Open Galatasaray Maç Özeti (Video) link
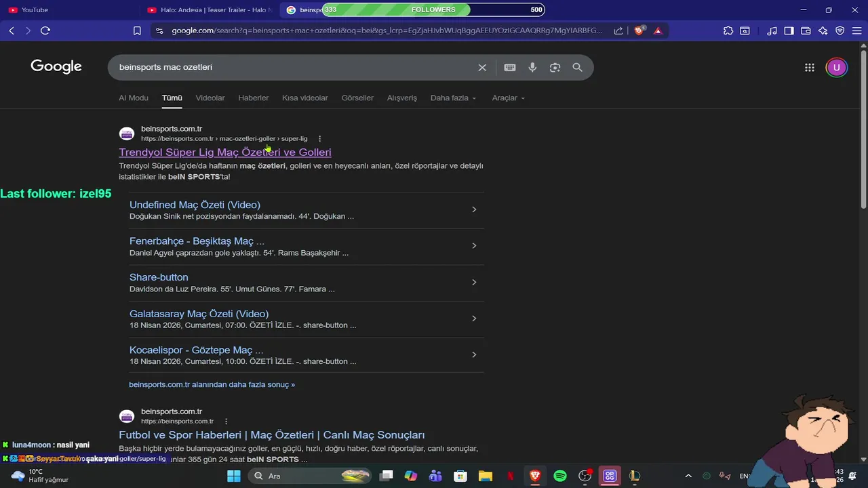The width and height of the screenshot is (868, 488). point(199,314)
